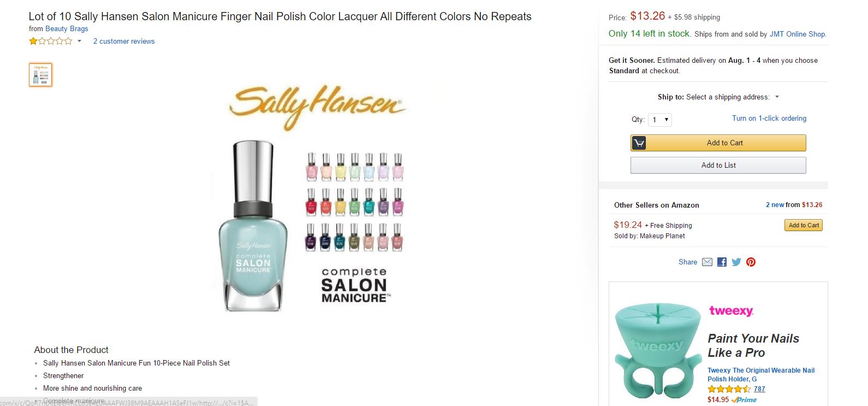Viewport: 868px width, 406px height.
Task: Click the cart icon on Add to Cart
Action: point(639,143)
